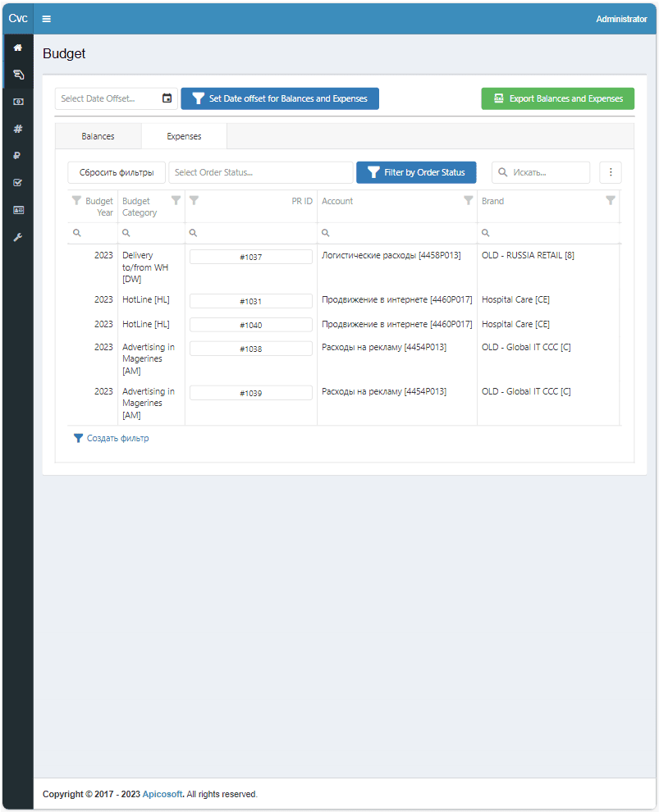Image resolution: width=659 pixels, height=812 pixels.
Task: Open the hashtag sidebar section
Action: click(18, 129)
